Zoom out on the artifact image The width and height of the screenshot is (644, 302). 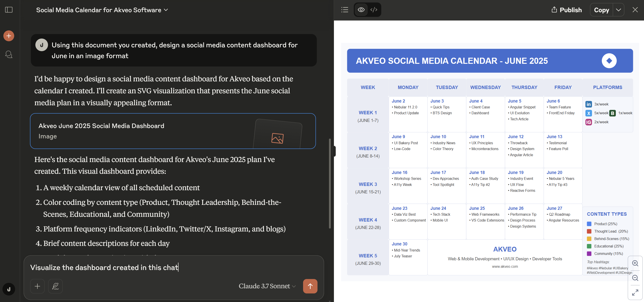635,278
